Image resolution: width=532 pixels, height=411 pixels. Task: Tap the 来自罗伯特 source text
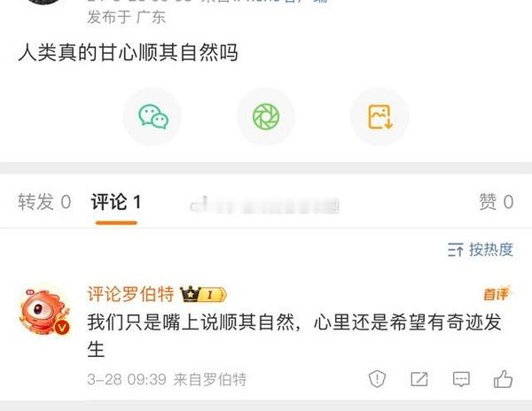[x=210, y=379]
